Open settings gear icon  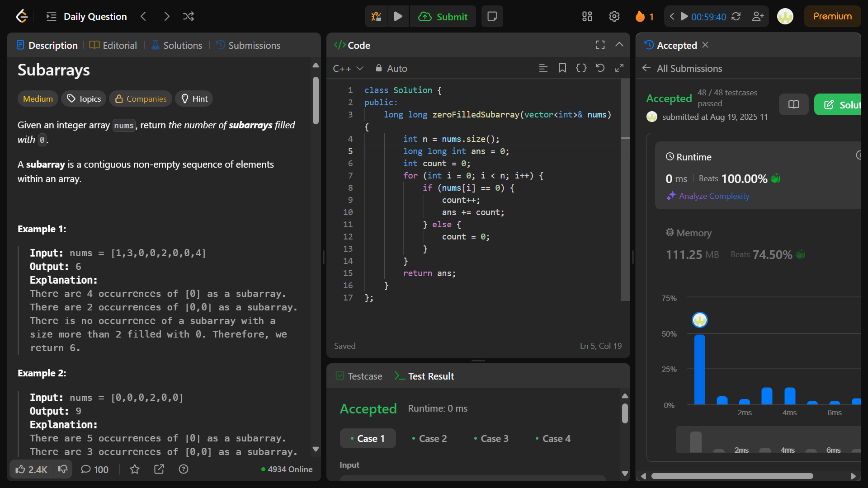(x=614, y=17)
